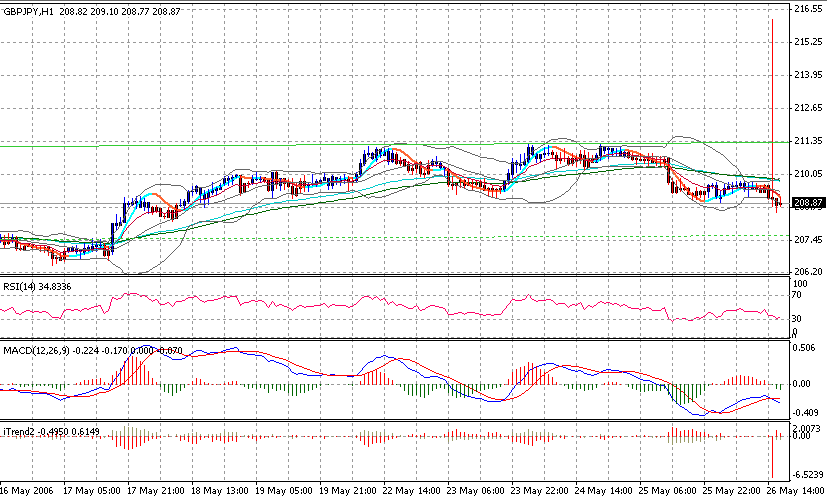Click the RSI(14) 34.8336 indicator label
The image size is (827, 496).
[x=37, y=287]
